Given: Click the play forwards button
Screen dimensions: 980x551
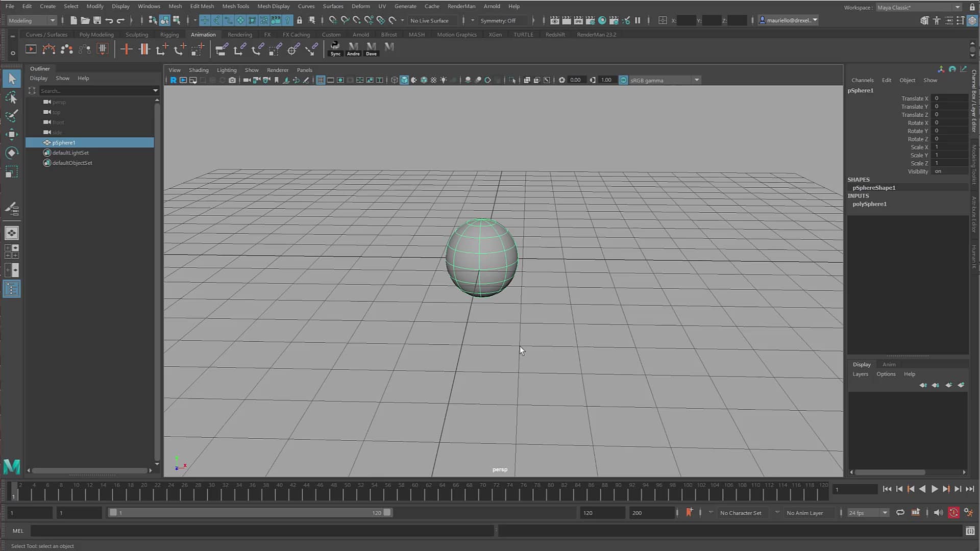Looking at the screenshot, I should coord(935,489).
